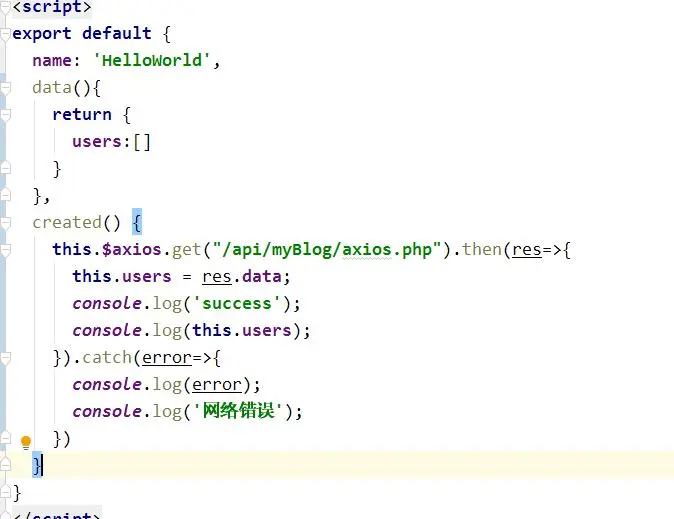Click error inside console.log(error)

click(217, 385)
